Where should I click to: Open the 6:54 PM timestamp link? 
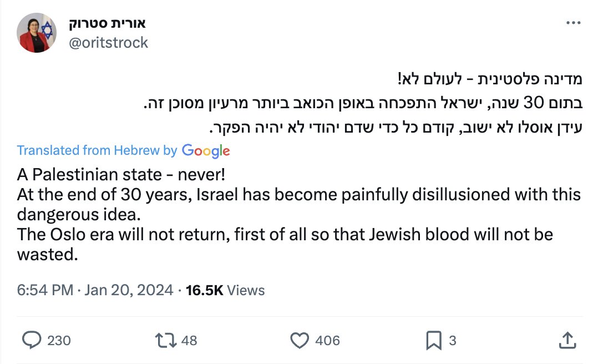pos(45,290)
